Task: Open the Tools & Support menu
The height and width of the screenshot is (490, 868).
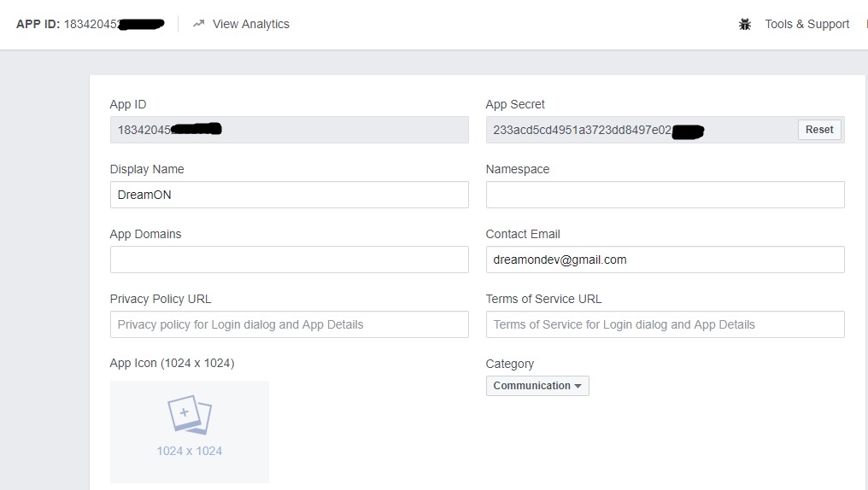Action: click(806, 24)
